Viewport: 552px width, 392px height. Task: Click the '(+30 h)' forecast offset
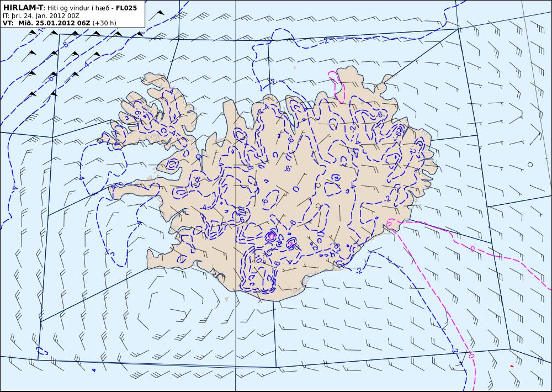click(104, 23)
